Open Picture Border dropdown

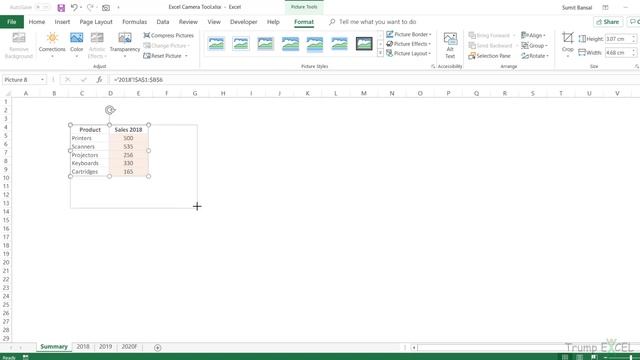pyautogui.click(x=409, y=34)
